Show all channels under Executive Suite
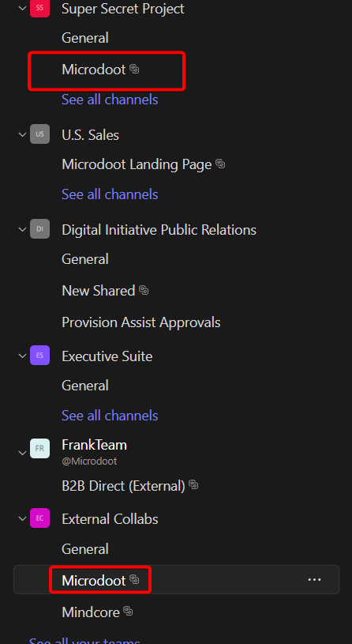352x644 pixels. click(x=110, y=415)
